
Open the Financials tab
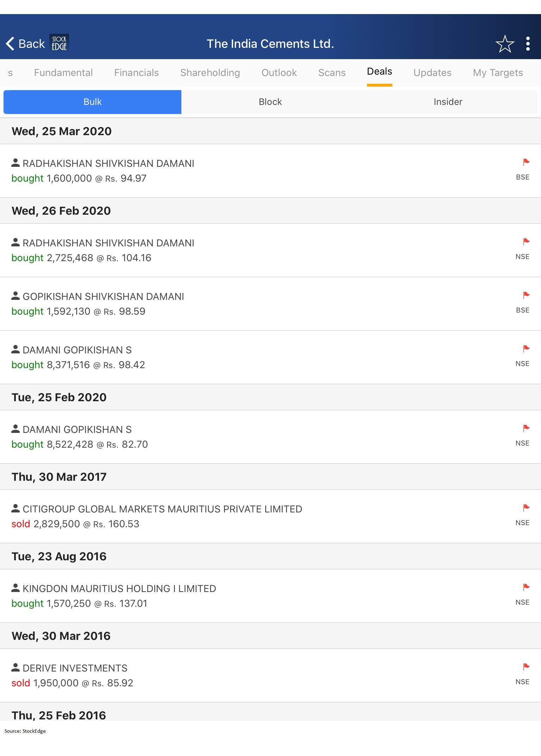[136, 73]
